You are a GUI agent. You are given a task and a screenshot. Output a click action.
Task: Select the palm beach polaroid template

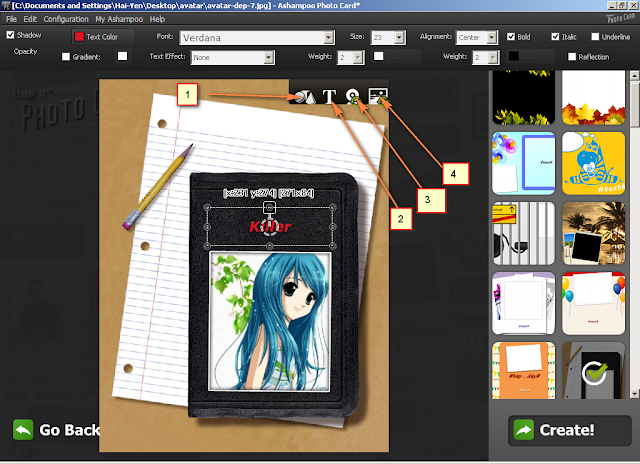[593, 233]
